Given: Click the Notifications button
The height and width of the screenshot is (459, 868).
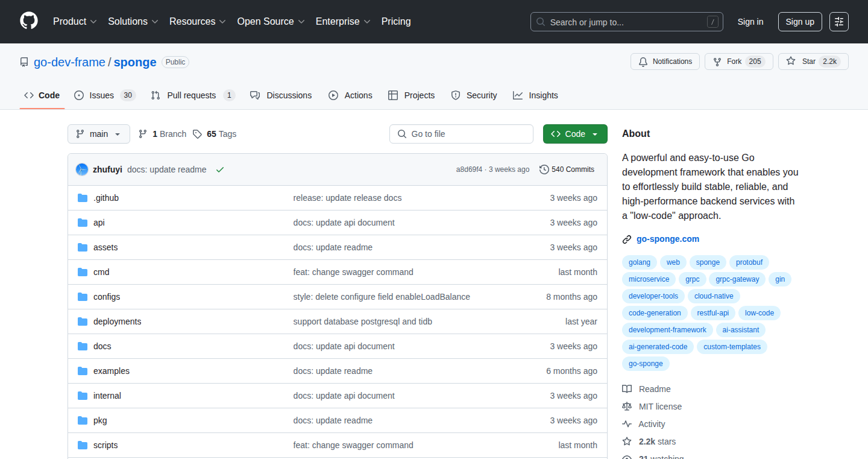Looking at the screenshot, I should [x=665, y=62].
